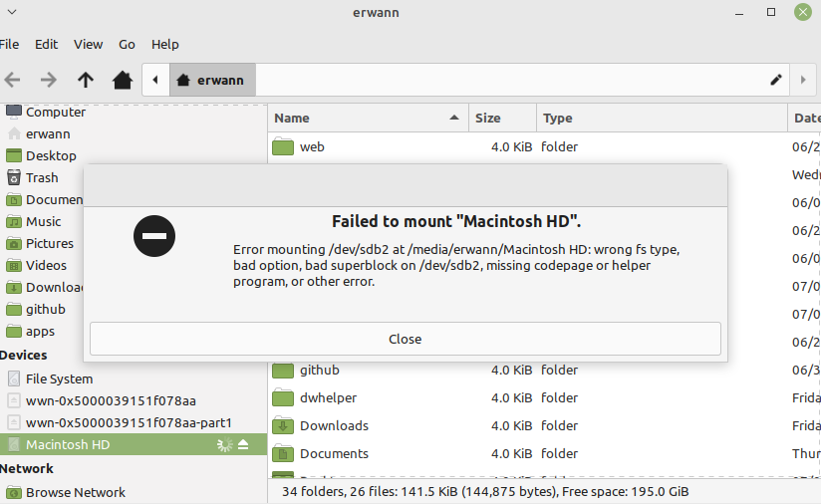Eject the Macintosh HD device
The image size is (821, 504).
pyautogui.click(x=243, y=445)
